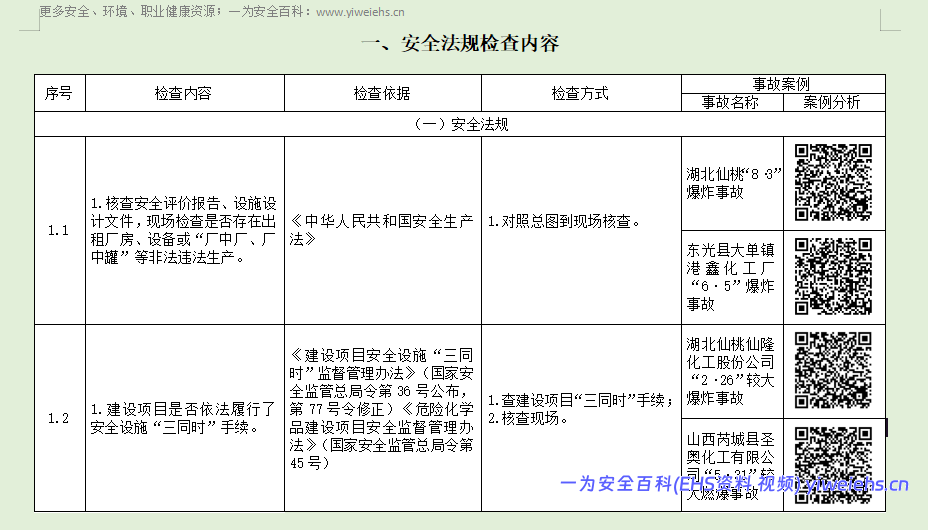Viewport: 928px width, 530px height.
Task: Select the row number 1.1 cell
Action: [x=59, y=230]
